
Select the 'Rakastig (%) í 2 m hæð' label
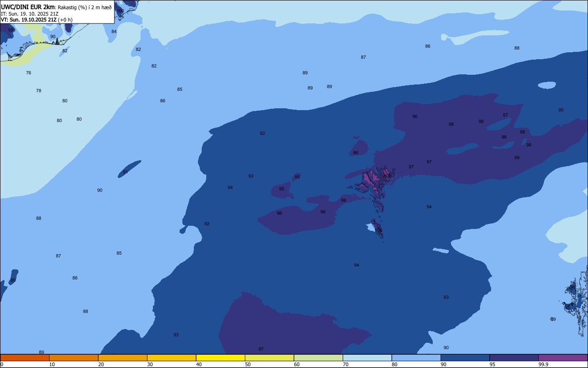pos(85,7)
